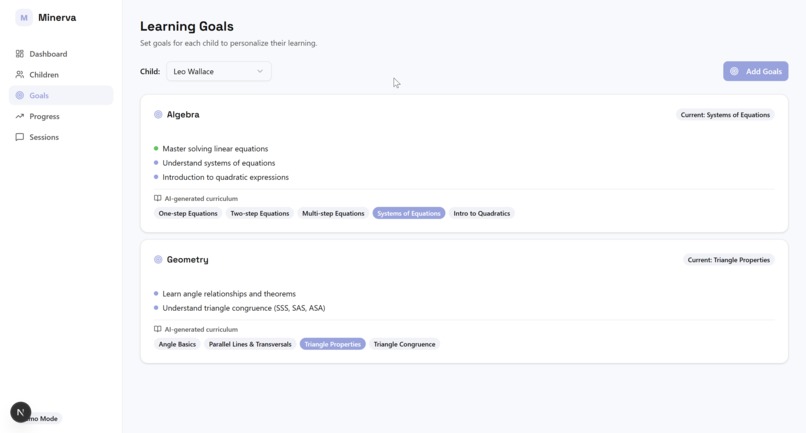Go to the Children section

tap(61, 75)
